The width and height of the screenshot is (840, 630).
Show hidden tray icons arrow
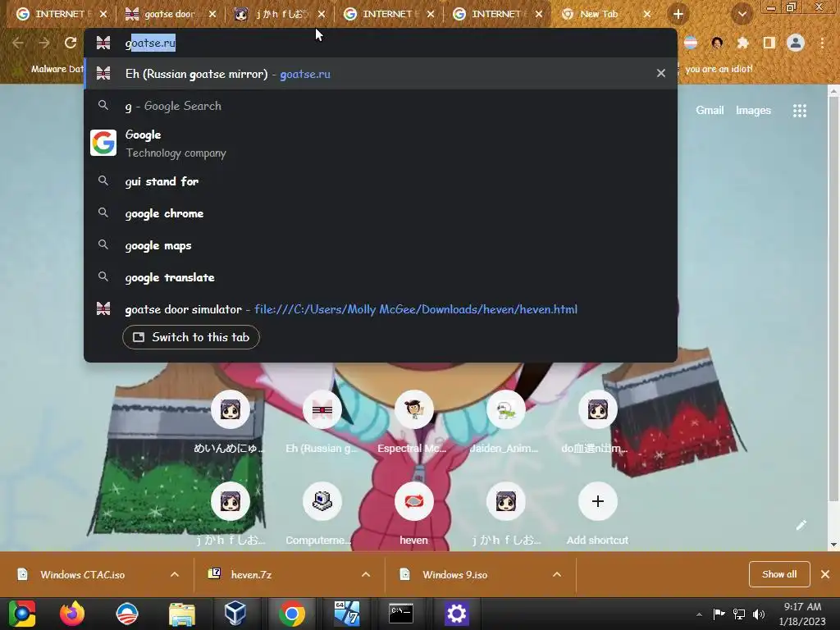699,614
